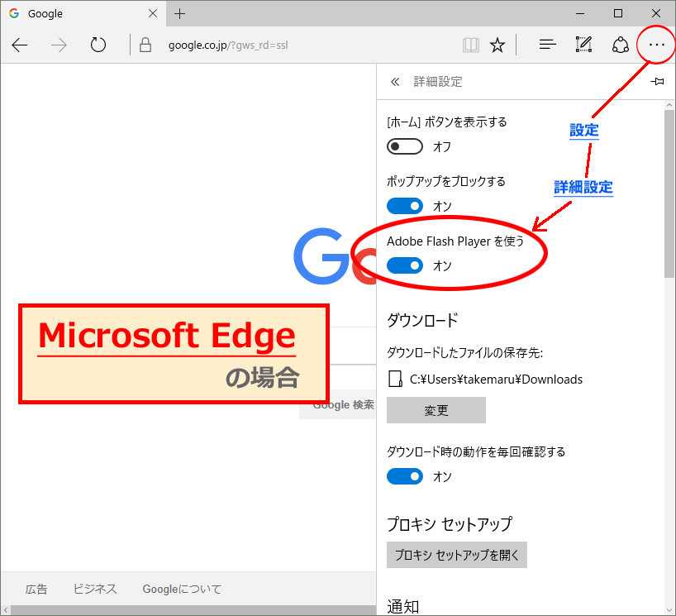The height and width of the screenshot is (616, 676).
Task: Open the 広告 footer link
Action: pyautogui.click(x=36, y=590)
